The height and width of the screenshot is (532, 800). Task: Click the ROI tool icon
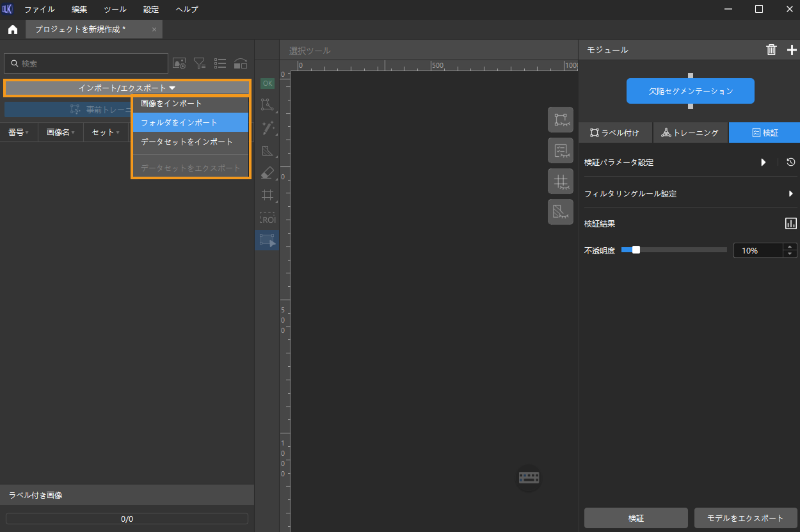267,218
